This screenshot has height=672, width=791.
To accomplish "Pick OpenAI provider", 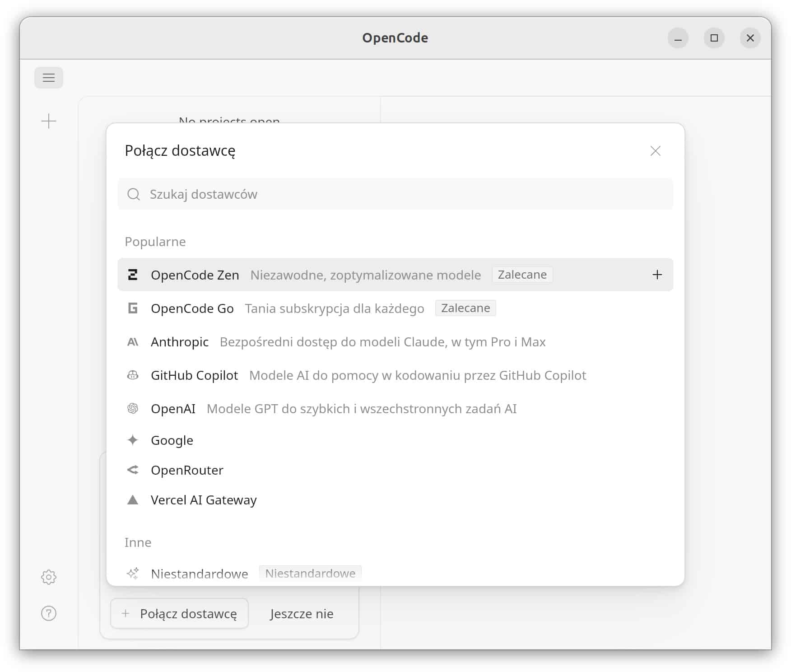I will tap(395, 409).
